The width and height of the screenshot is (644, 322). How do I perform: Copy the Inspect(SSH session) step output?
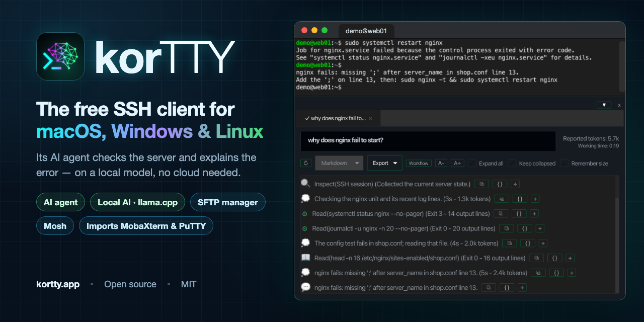tap(481, 184)
